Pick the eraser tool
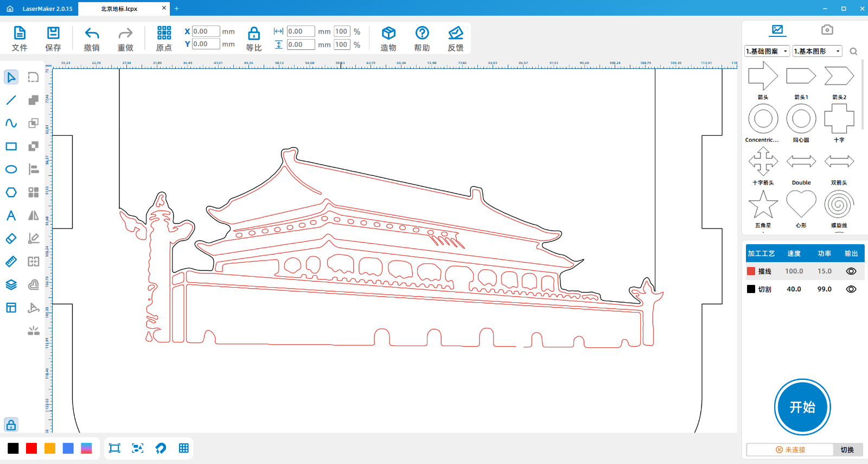 pyautogui.click(x=11, y=238)
